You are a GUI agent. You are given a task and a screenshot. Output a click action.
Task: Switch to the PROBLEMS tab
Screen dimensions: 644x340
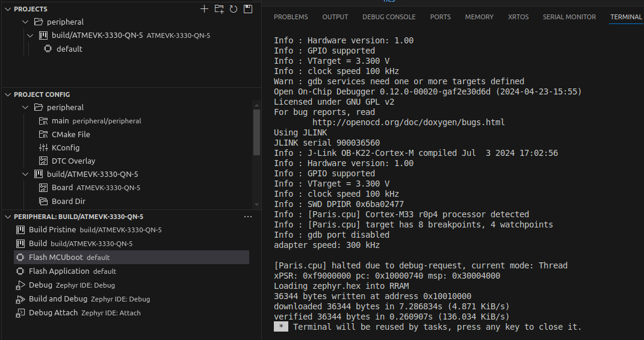click(x=291, y=17)
